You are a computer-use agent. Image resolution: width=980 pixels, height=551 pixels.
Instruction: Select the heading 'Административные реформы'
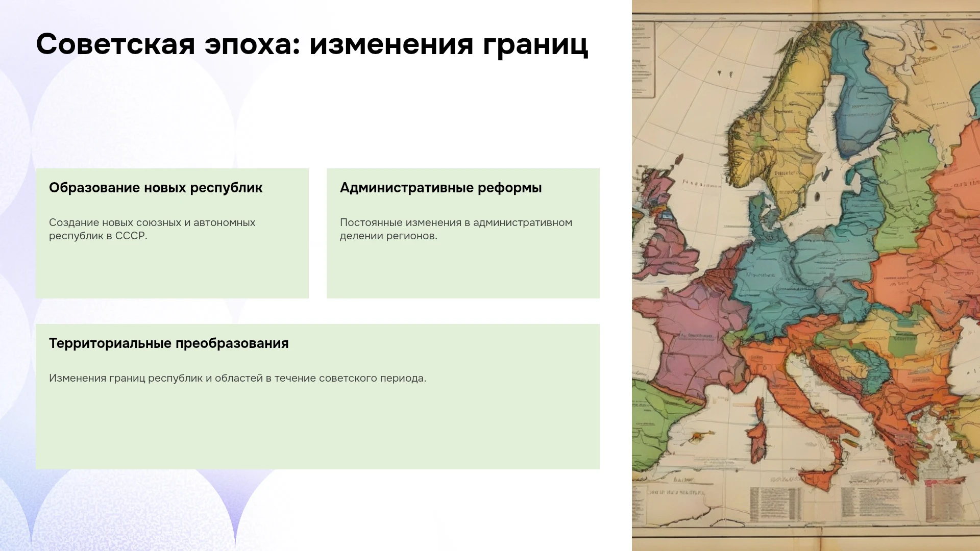441,188
